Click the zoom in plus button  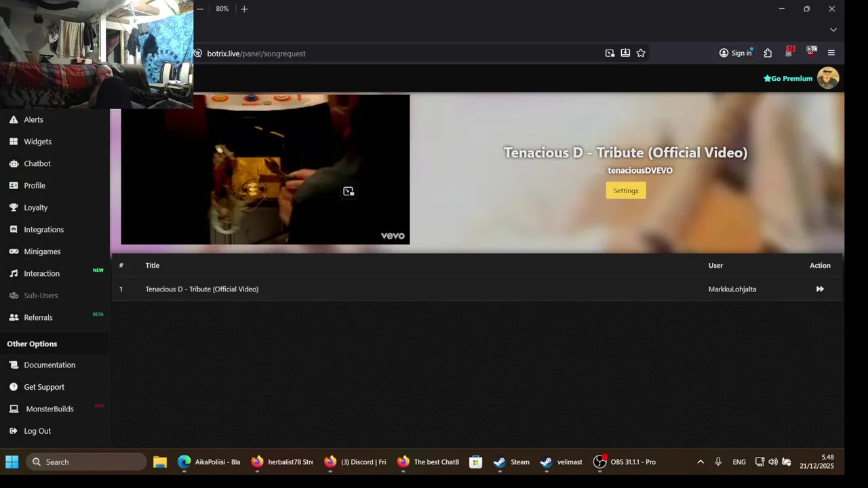244,9
